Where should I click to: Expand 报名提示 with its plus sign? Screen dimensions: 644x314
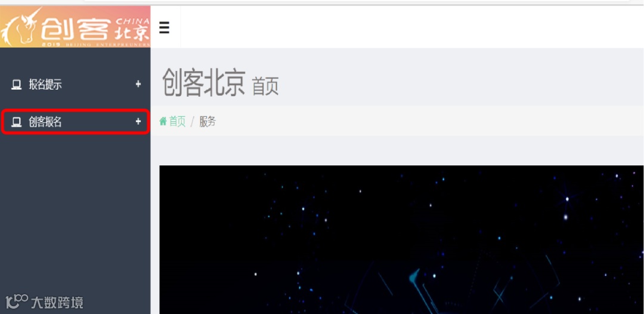(x=138, y=84)
